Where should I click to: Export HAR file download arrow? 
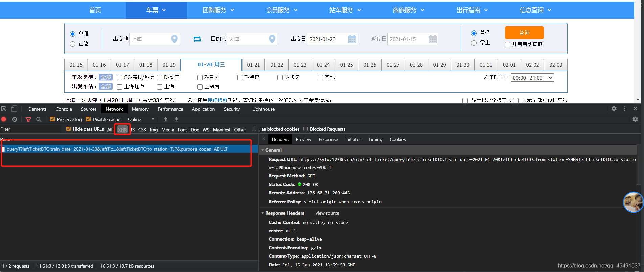click(176, 119)
